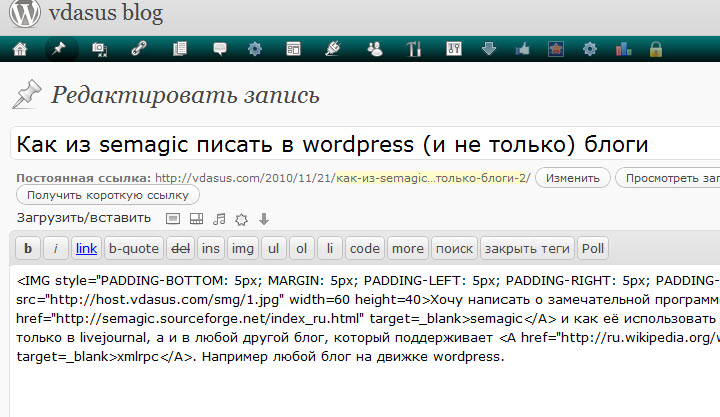The height and width of the screenshot is (417, 720).
Task: Click the 'ul' unordered list button
Action: pyautogui.click(x=274, y=248)
